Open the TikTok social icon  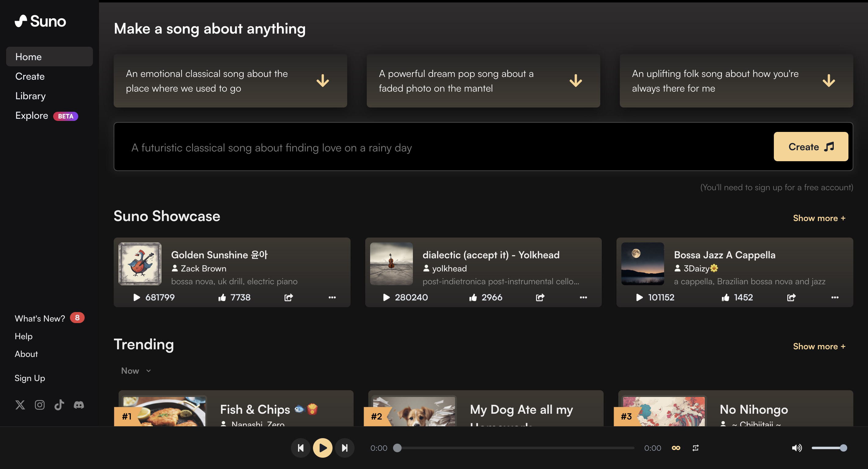click(x=59, y=405)
